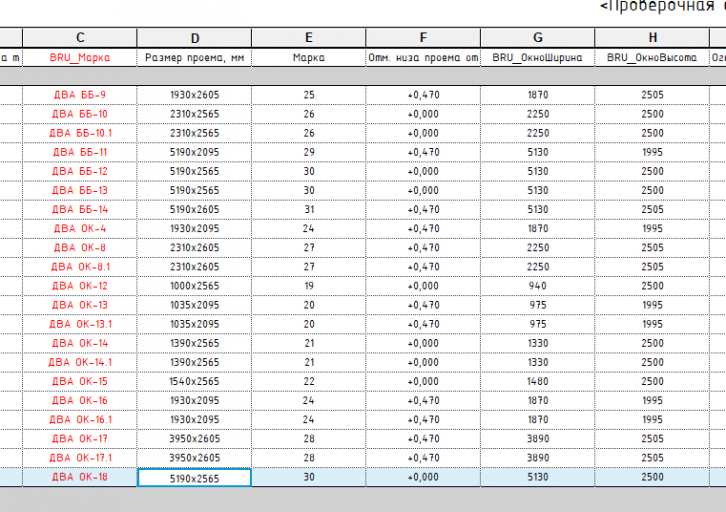The image size is (726, 512).
Task: Select the cell 'ДВА ОК-14.1'
Action: [x=80, y=362]
